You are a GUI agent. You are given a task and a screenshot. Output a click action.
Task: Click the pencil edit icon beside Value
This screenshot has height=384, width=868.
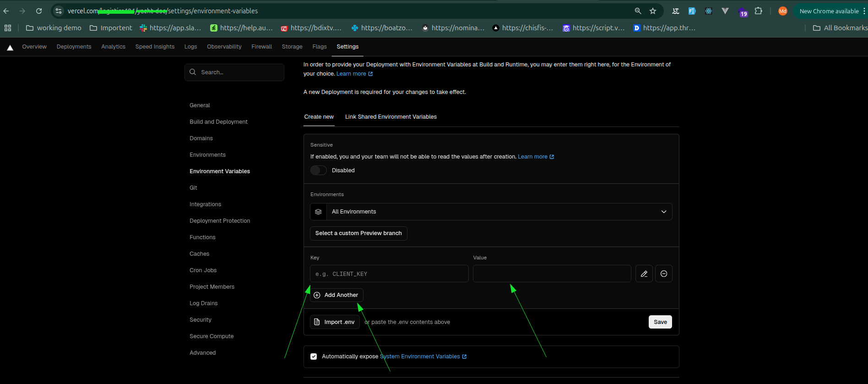pyautogui.click(x=644, y=274)
